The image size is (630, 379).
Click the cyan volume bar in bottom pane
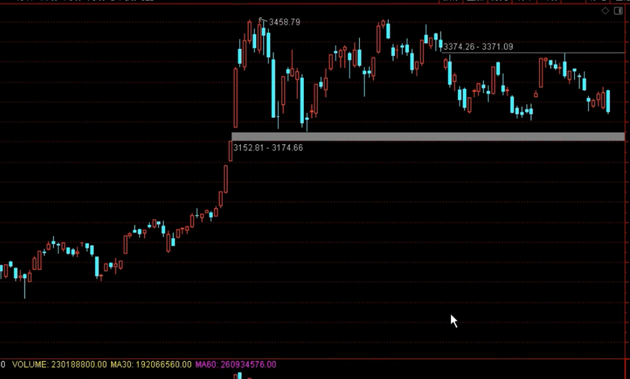point(240,376)
